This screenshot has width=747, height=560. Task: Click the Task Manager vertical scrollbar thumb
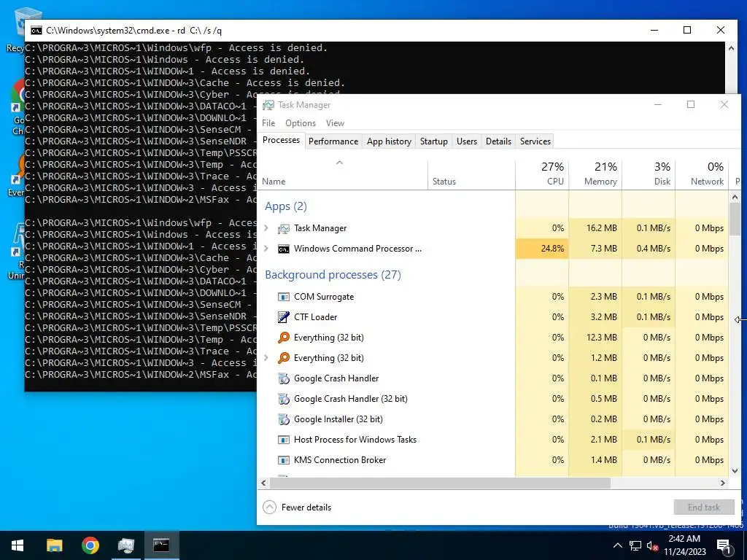point(735,219)
